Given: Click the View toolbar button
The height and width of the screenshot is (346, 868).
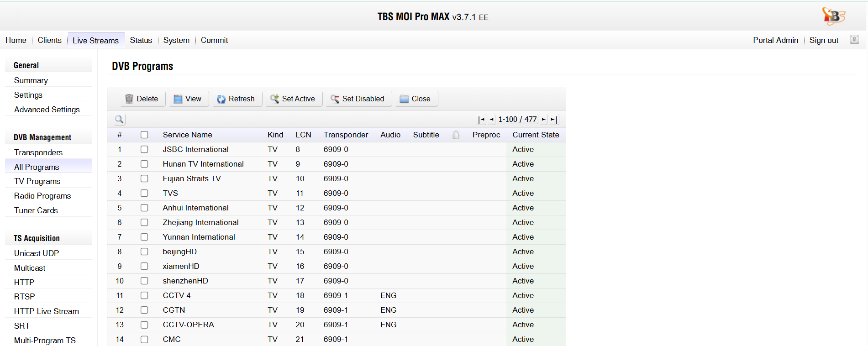Looking at the screenshot, I should tap(188, 99).
